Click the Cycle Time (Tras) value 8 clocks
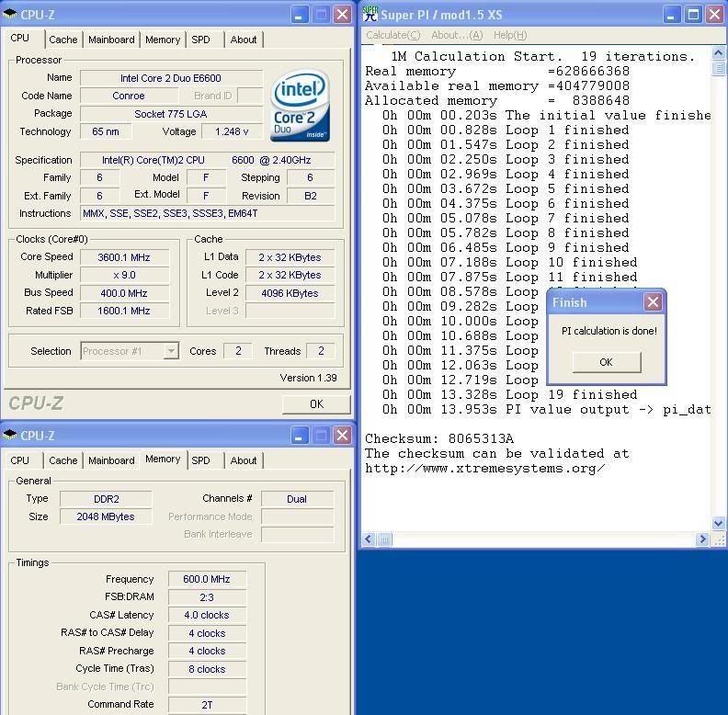The image size is (728, 715). coord(207,668)
